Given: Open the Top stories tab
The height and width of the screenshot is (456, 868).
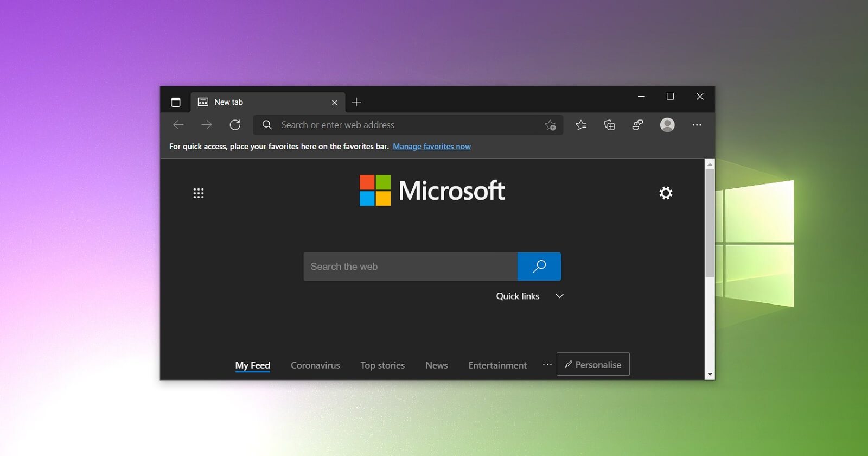Looking at the screenshot, I should [x=382, y=365].
